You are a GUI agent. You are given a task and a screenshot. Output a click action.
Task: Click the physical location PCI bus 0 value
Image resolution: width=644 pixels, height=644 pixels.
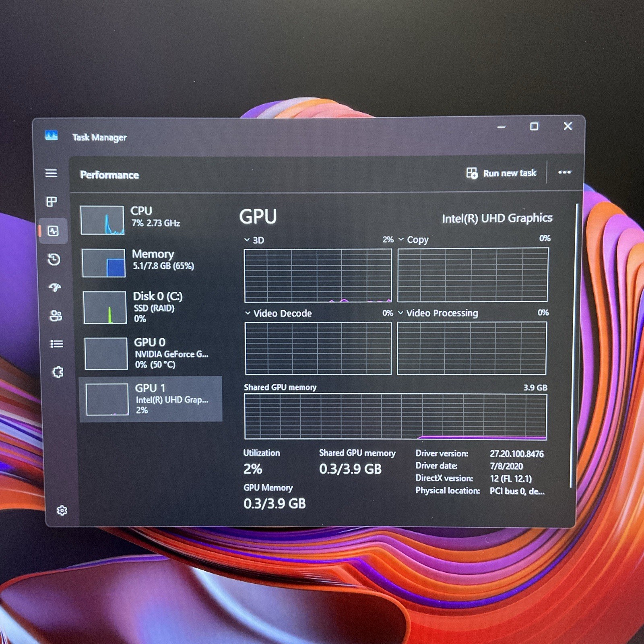point(517,491)
